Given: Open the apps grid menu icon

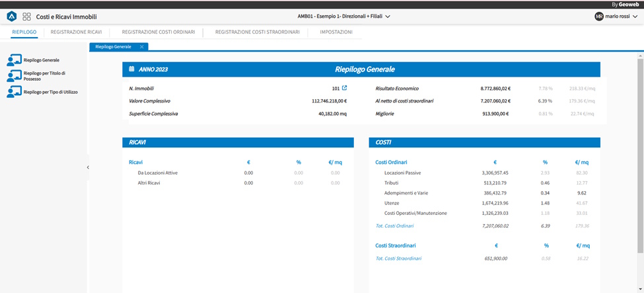Looking at the screenshot, I should click(26, 17).
